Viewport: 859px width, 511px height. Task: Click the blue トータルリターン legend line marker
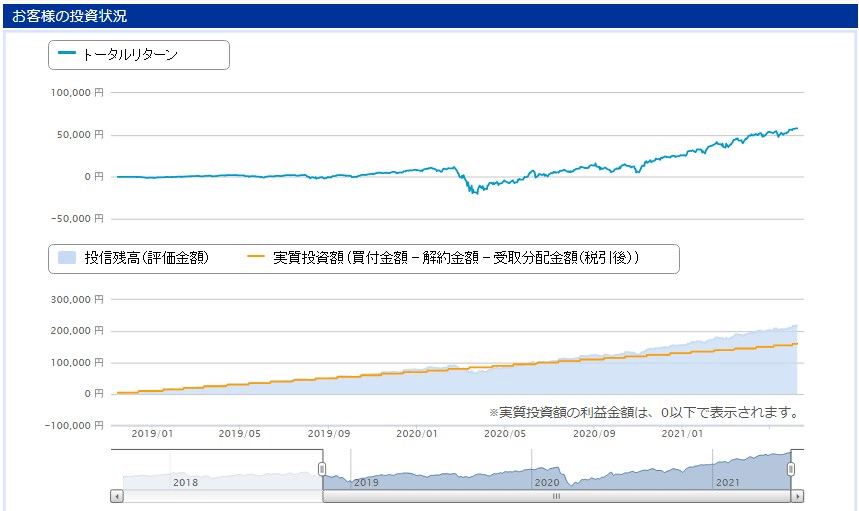[67, 53]
